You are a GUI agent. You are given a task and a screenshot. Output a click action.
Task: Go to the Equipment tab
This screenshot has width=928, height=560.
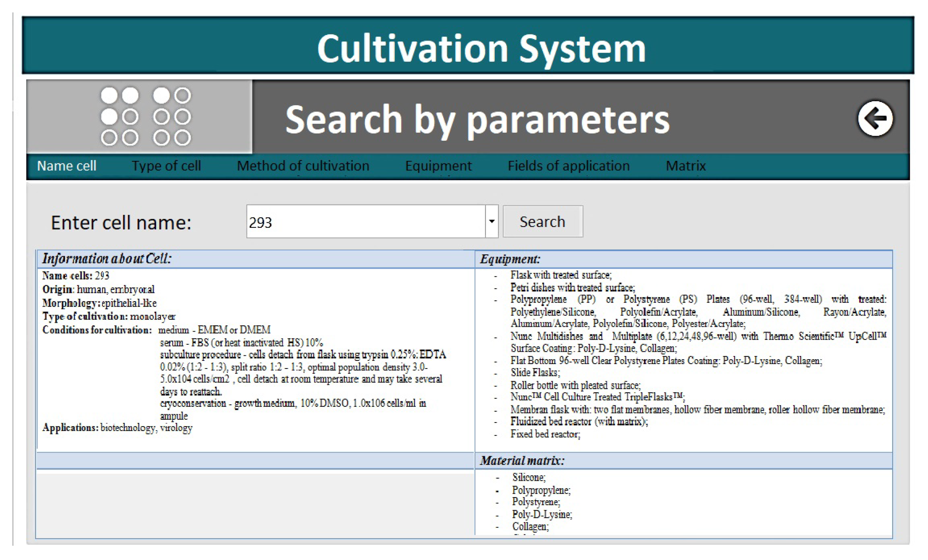(x=438, y=166)
